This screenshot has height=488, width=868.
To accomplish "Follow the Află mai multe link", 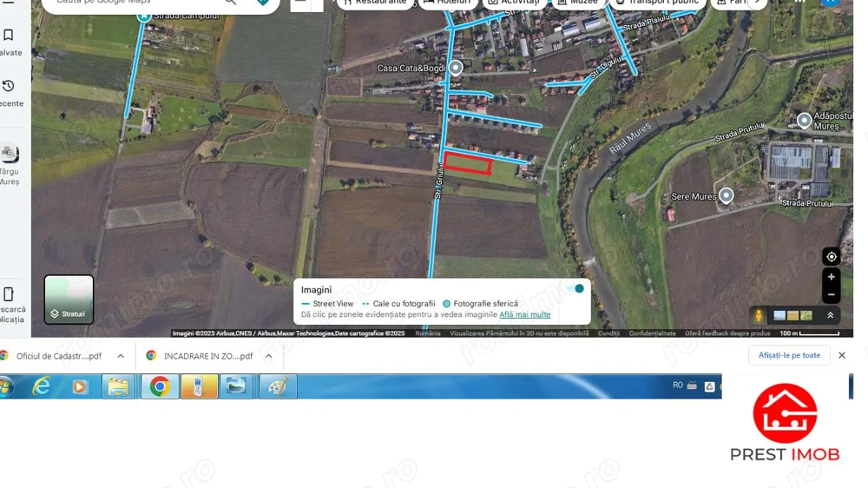I will 524,314.
